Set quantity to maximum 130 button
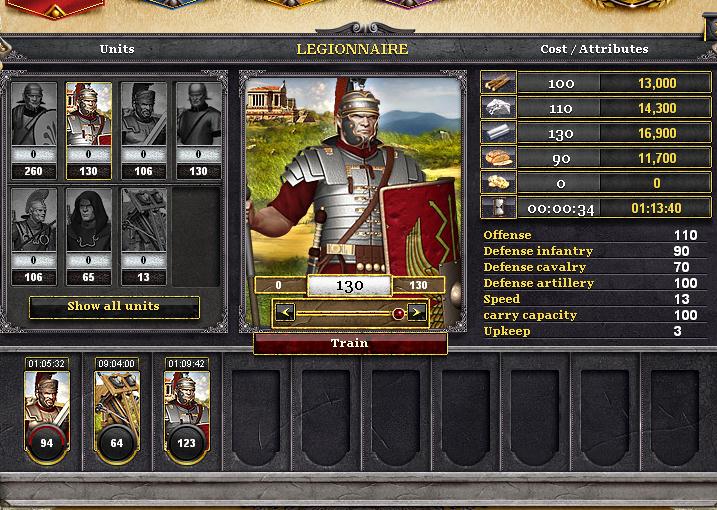Screen dimensions: 717x510 418,285
